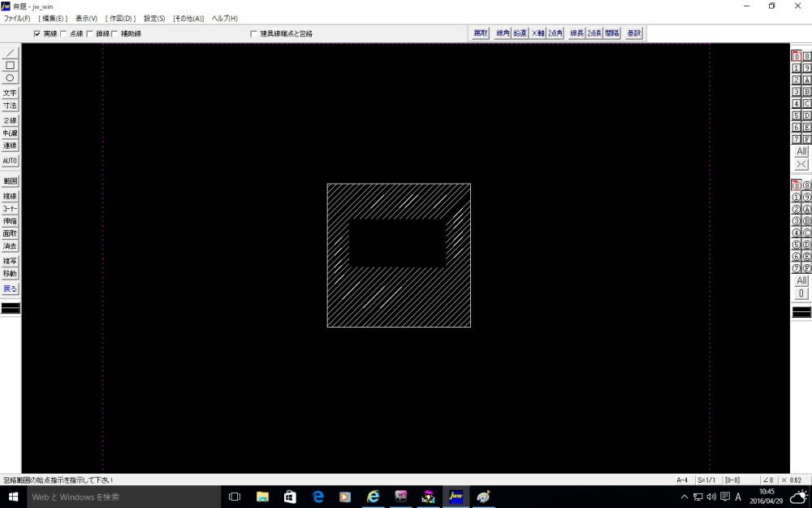
Task: Click the 線角 line angle button
Action: coord(503,33)
